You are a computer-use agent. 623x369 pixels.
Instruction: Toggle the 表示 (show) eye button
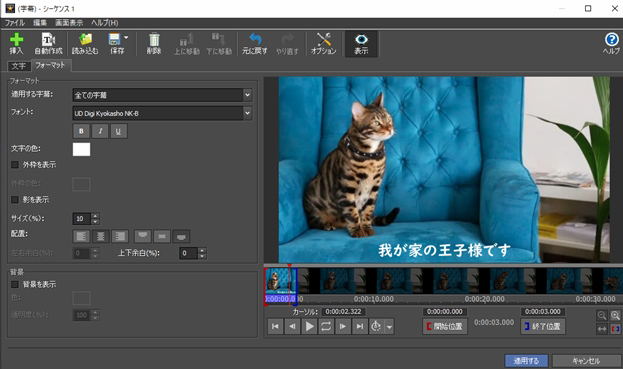(x=361, y=44)
